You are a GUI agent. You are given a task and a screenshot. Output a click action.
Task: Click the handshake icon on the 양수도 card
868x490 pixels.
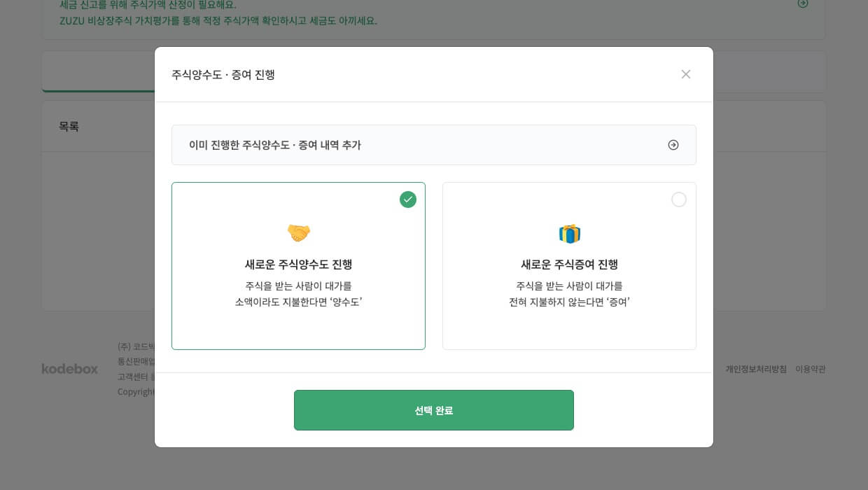pyautogui.click(x=299, y=233)
